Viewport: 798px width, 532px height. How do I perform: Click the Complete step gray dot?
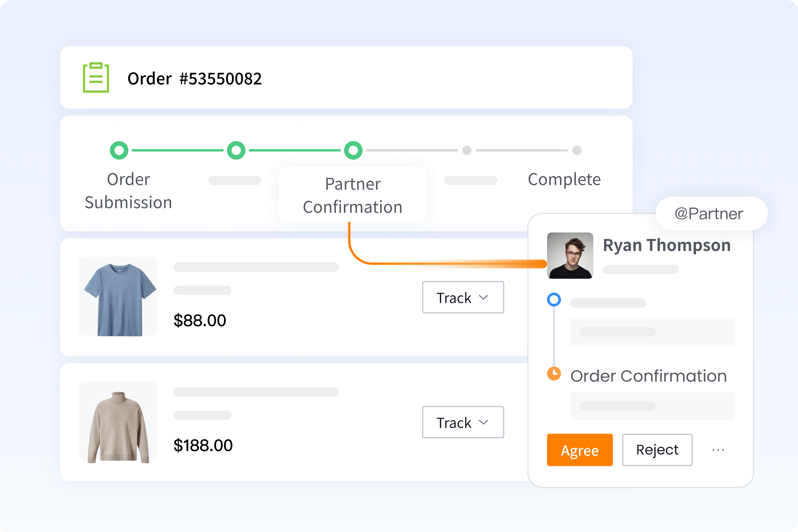coord(577,150)
